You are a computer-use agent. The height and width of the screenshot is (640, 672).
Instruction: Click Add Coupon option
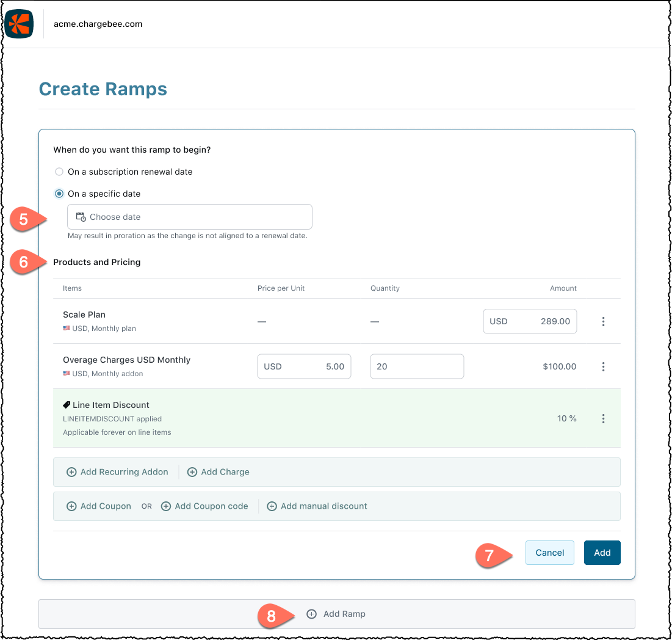pyautogui.click(x=106, y=506)
